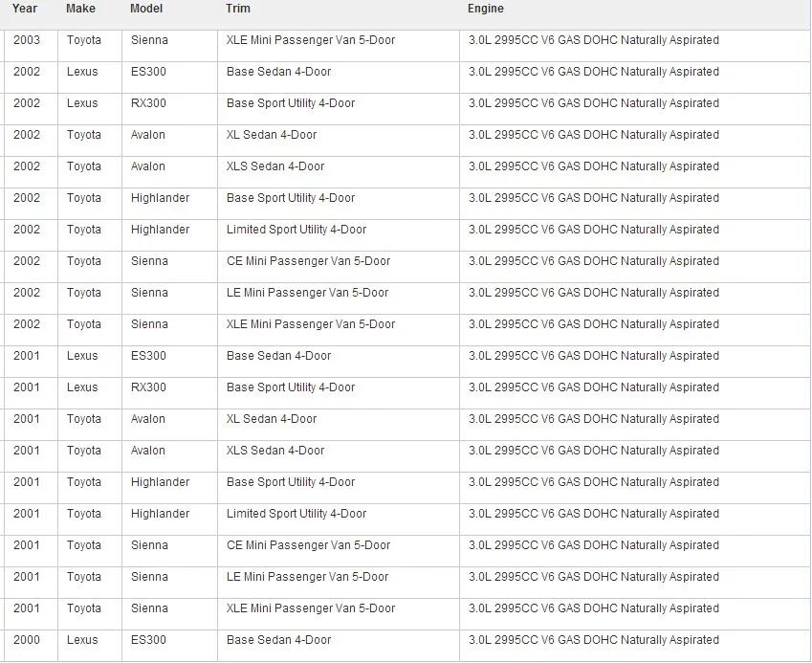
Task: Click Base Sport Utility 4-Door for 2002 RX300
Action: tap(291, 103)
